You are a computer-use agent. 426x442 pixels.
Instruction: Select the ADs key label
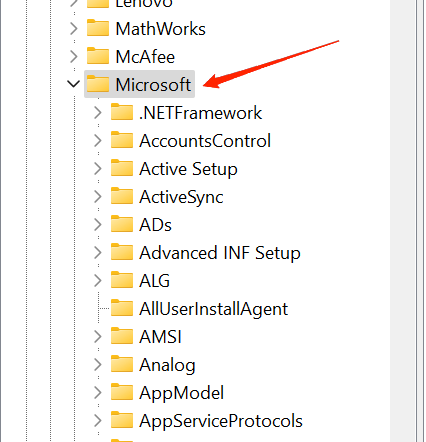tap(155, 225)
